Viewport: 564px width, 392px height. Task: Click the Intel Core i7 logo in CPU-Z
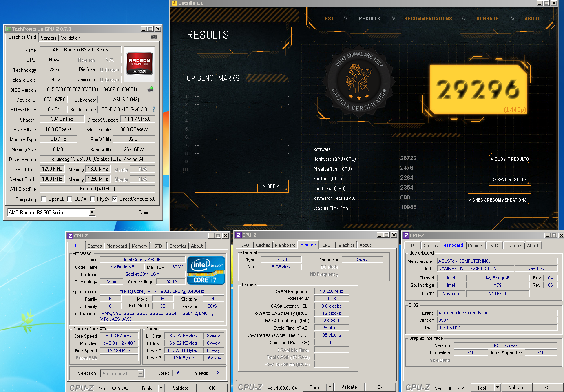tap(206, 270)
